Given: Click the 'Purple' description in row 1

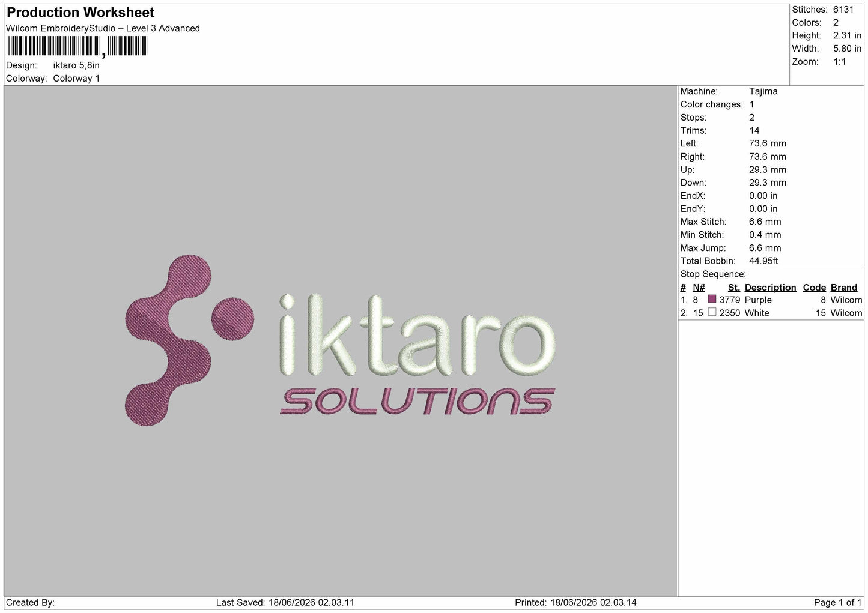Looking at the screenshot, I should coord(758,300).
